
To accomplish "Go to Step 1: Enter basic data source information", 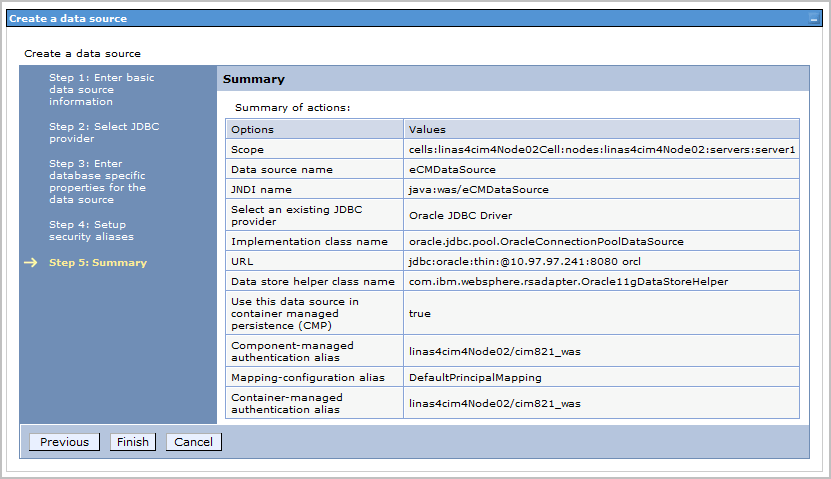I will [x=101, y=89].
